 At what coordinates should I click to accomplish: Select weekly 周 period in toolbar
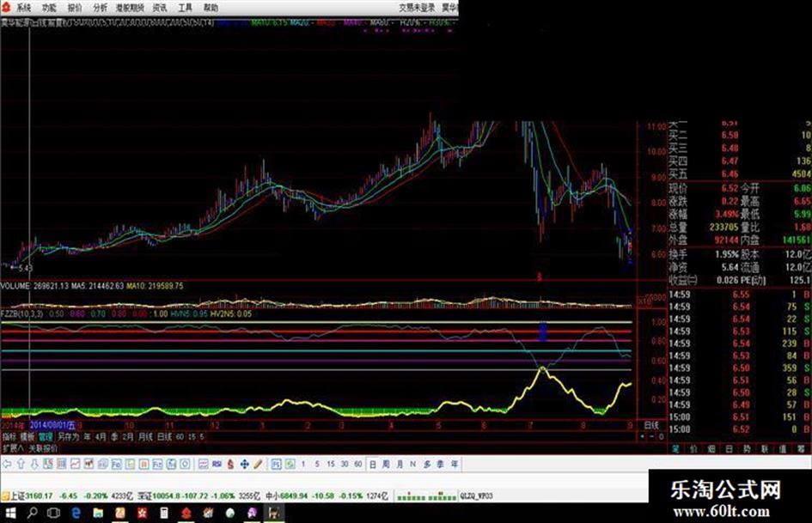[386, 464]
